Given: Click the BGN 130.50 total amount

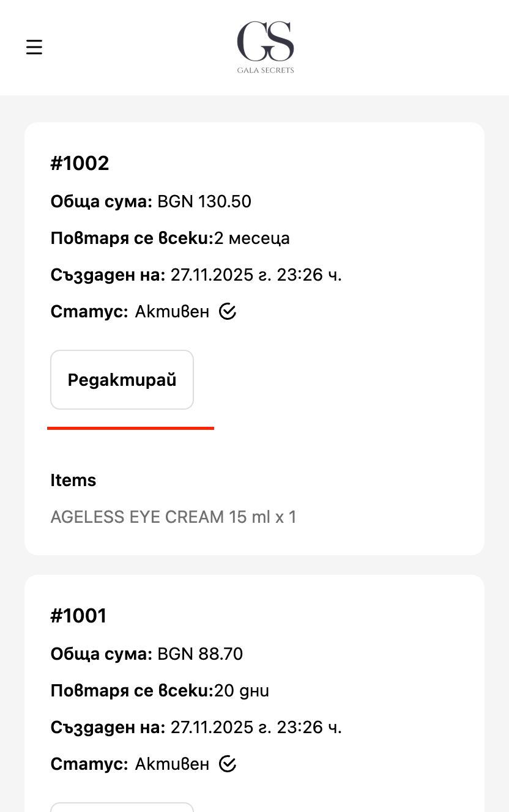Looking at the screenshot, I should click(x=204, y=202).
